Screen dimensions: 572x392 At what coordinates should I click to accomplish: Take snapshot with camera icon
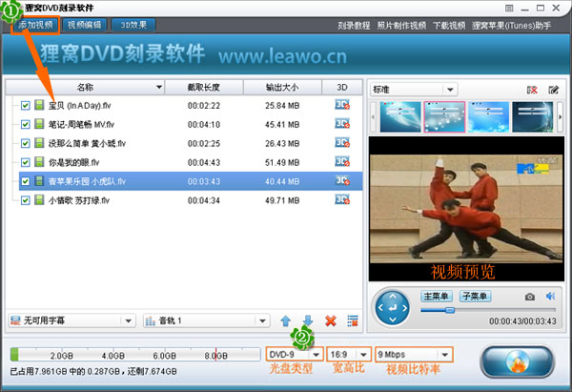(x=530, y=297)
